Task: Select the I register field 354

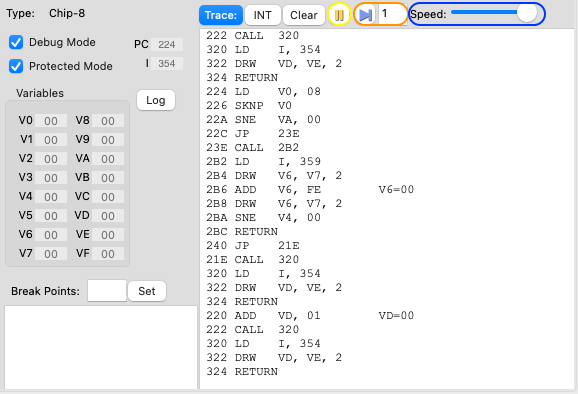Action: point(167,63)
